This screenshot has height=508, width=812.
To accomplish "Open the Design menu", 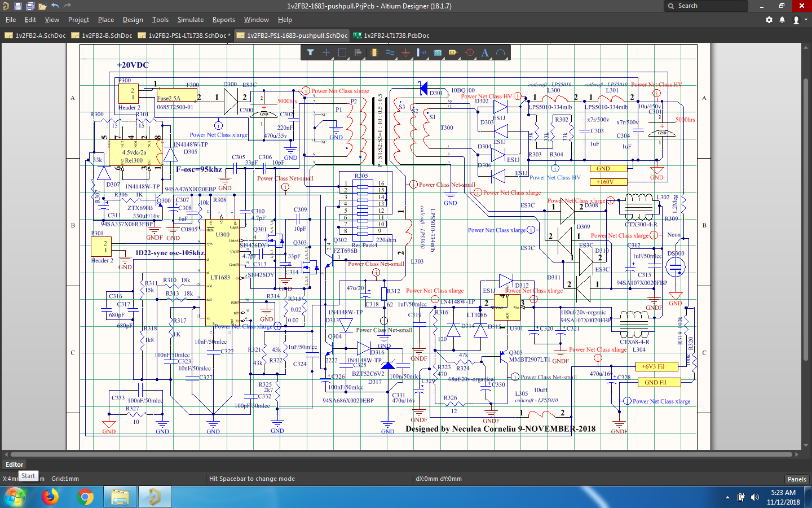I will coord(133,20).
